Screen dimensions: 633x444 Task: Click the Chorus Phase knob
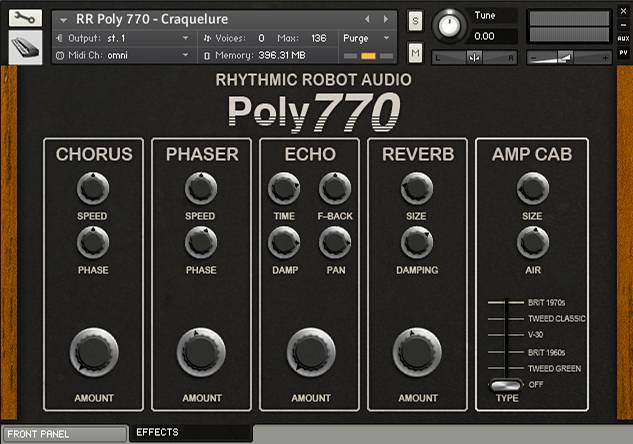tap(93, 243)
